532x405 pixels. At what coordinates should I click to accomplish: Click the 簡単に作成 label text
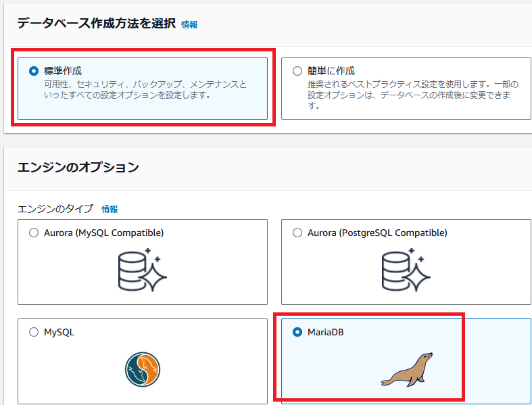coord(331,71)
